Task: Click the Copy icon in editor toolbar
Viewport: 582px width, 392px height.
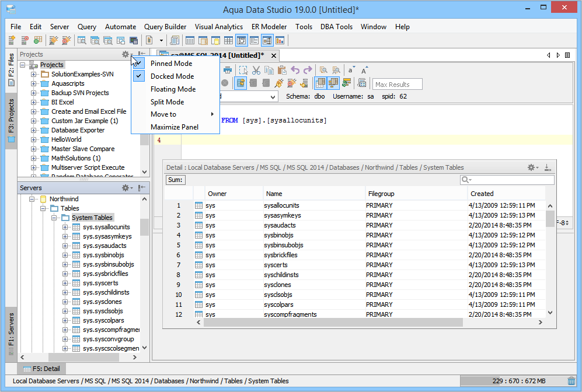Action: [x=269, y=70]
